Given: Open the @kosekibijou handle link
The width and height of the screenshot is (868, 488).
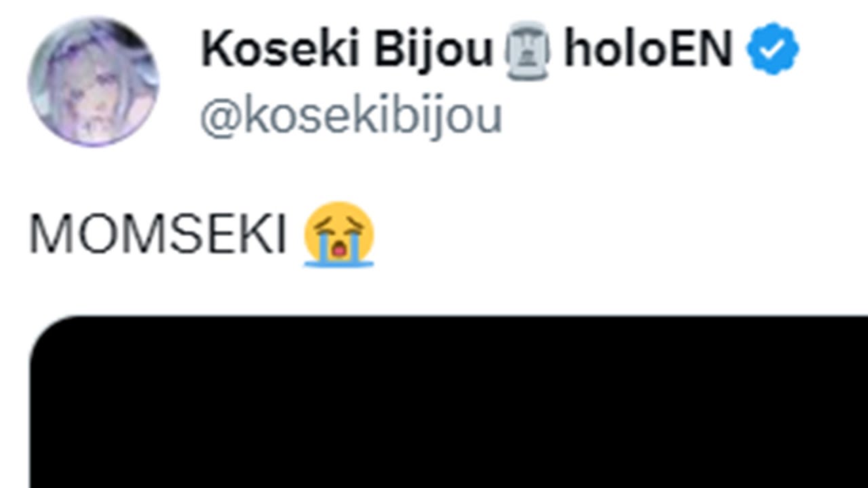Looking at the screenshot, I should coord(351,117).
